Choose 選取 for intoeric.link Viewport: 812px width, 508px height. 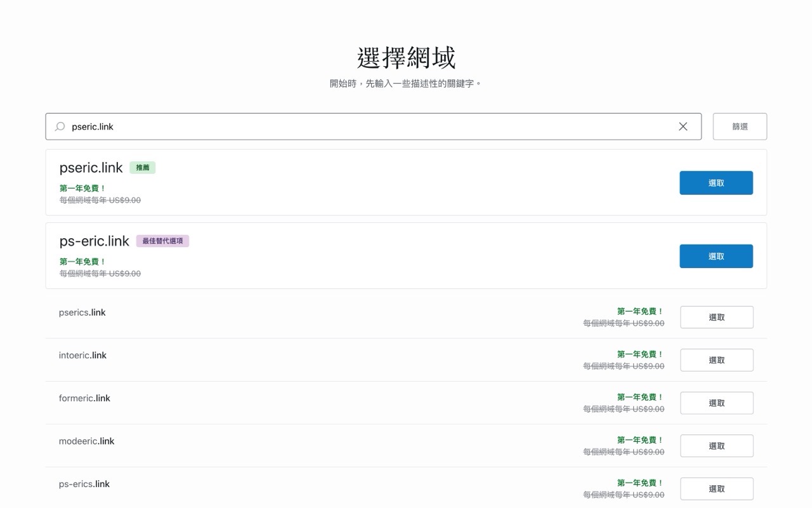tap(717, 360)
